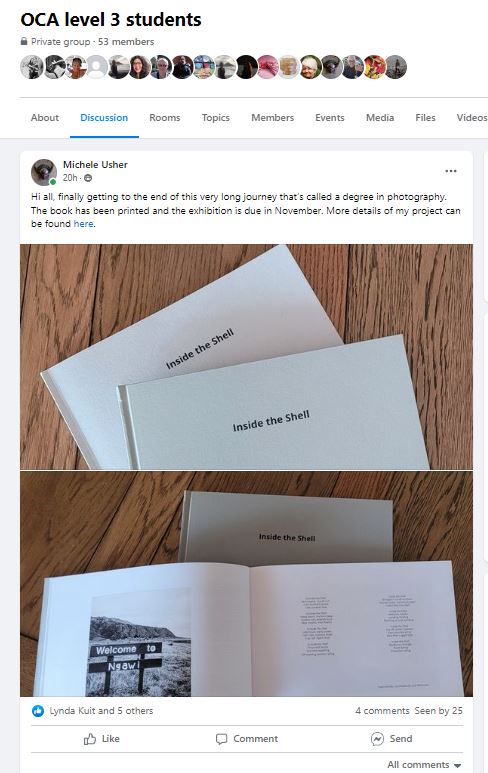Go to the Files tab
The image size is (488, 773).
[425, 117]
